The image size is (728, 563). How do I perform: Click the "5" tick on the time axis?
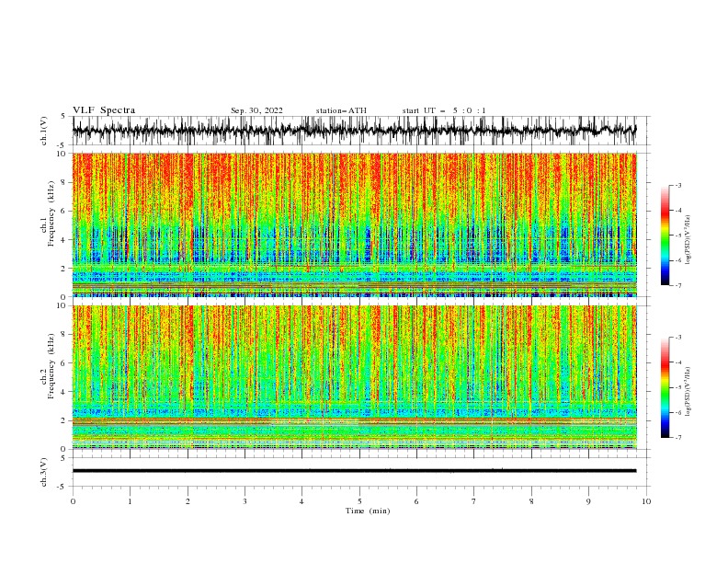(359, 501)
